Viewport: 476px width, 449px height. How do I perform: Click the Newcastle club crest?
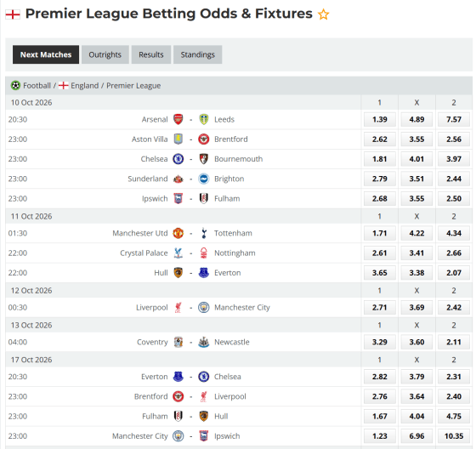204,342
